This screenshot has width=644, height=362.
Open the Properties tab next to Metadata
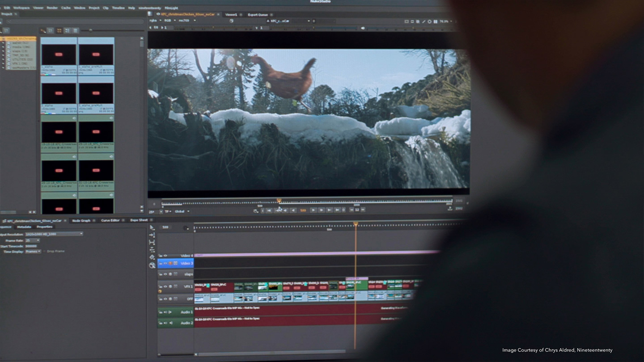click(44, 227)
